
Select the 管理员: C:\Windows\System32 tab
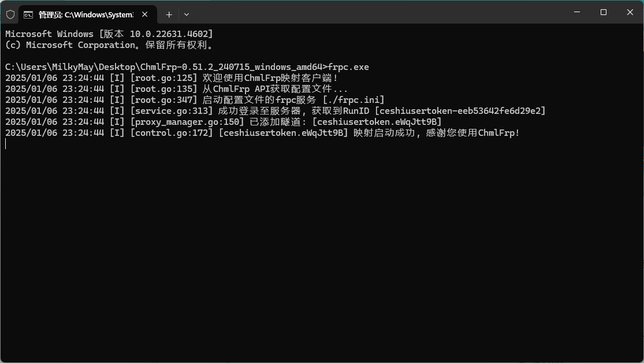point(85,14)
